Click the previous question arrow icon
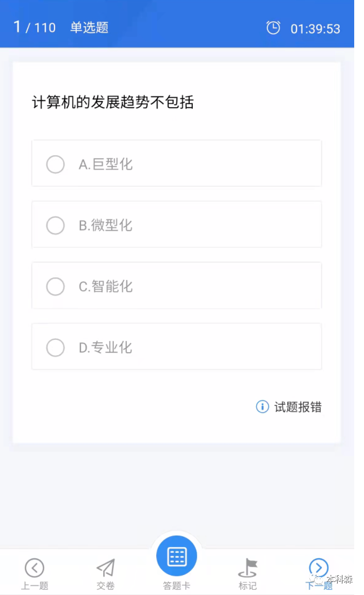Image resolution: width=364 pixels, height=595 pixels. 35,568
